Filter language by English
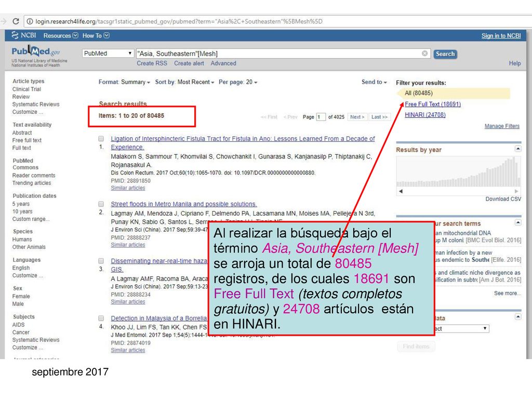The image size is (532, 399). click(21, 268)
